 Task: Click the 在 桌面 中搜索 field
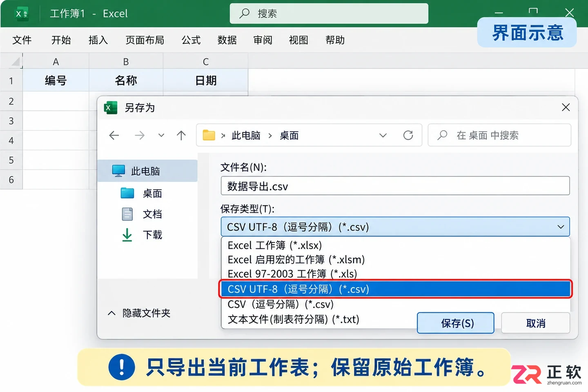coord(499,135)
